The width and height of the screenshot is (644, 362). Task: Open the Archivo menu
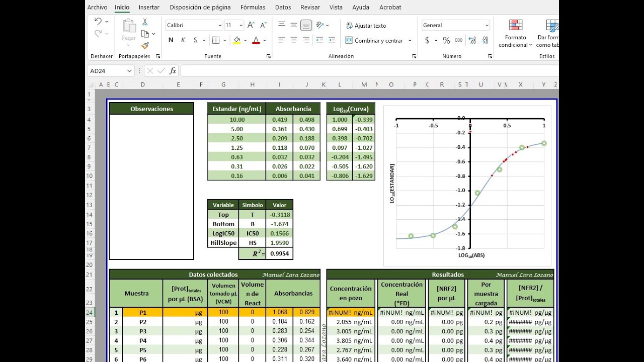(x=97, y=8)
